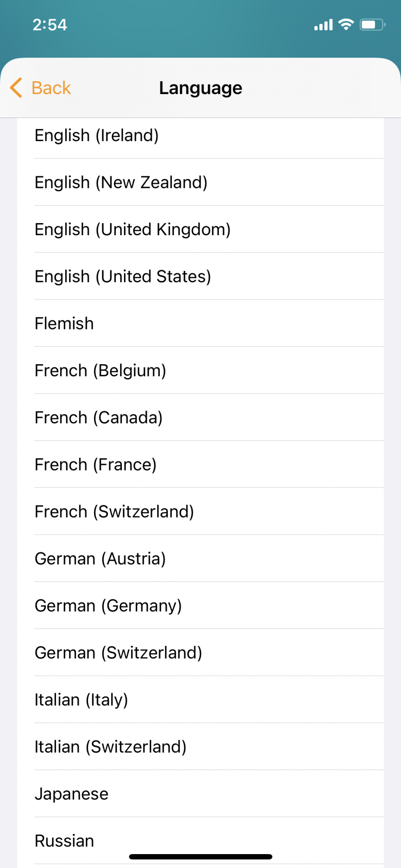Tap the Wi-Fi status icon
The height and width of the screenshot is (868, 401).
pos(346,24)
